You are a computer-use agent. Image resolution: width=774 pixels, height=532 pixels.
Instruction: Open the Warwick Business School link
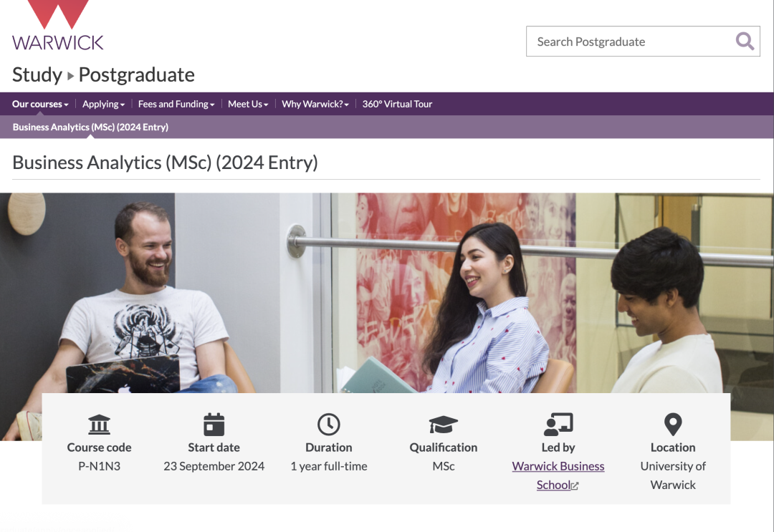pos(558,475)
